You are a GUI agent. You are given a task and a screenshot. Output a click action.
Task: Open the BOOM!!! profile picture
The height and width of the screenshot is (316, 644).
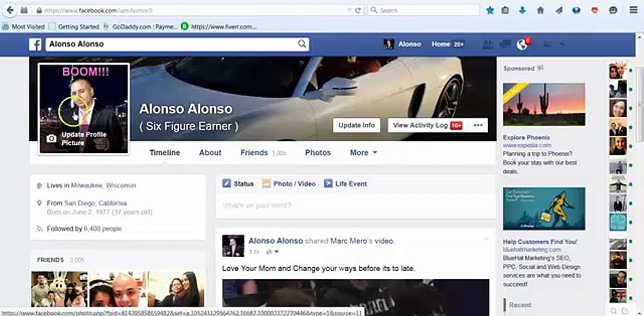tap(84, 109)
